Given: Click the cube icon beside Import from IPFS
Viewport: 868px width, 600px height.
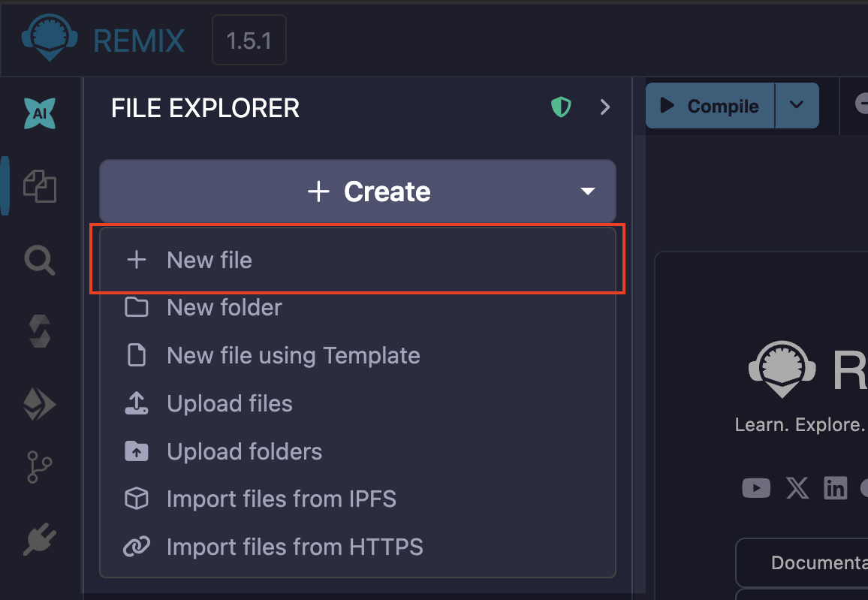Looking at the screenshot, I should click(x=136, y=499).
